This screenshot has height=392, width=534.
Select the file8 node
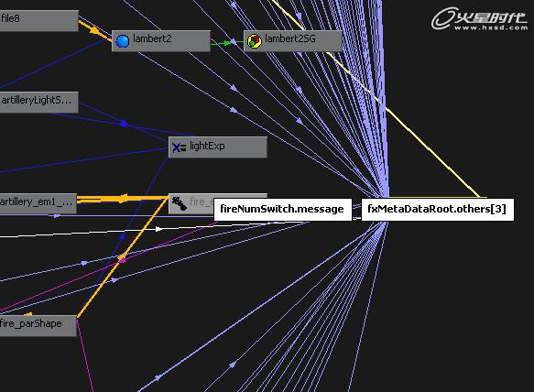38,20
